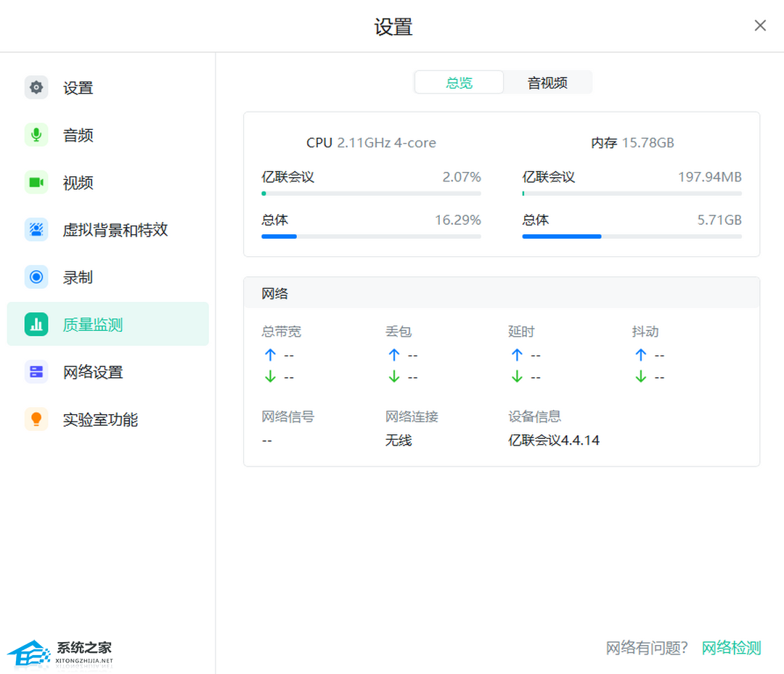This screenshot has height=674, width=784.
Task: Click the 抖动 download arrow
Action: 641,377
